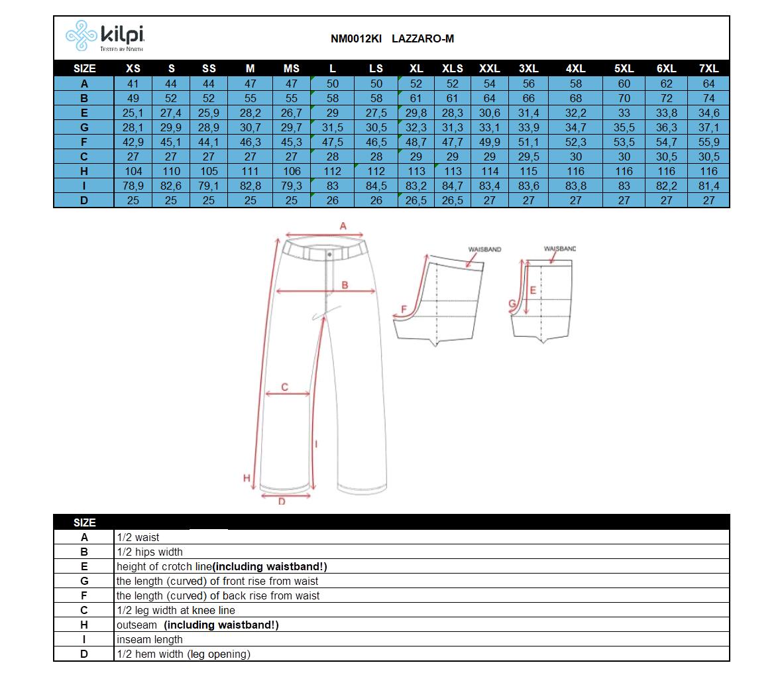Select '1/2 hem width (leg opening)' description
The width and height of the screenshot is (784, 677).
pos(184,654)
